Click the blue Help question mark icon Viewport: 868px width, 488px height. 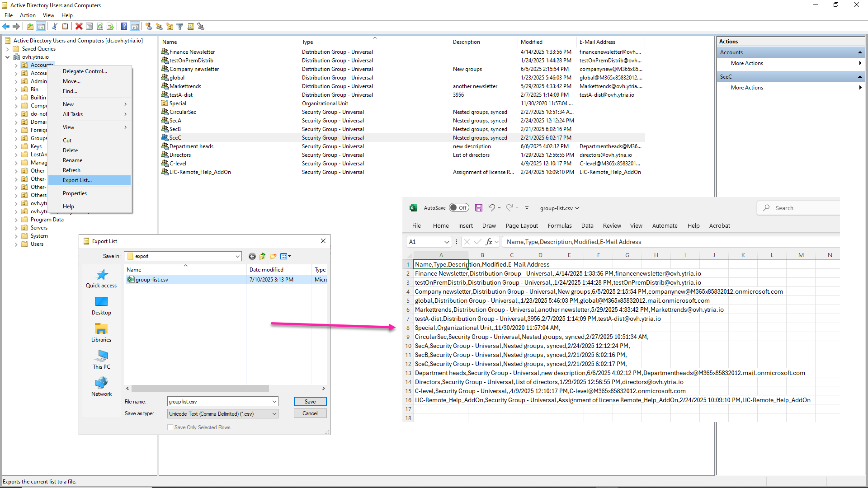[124, 27]
